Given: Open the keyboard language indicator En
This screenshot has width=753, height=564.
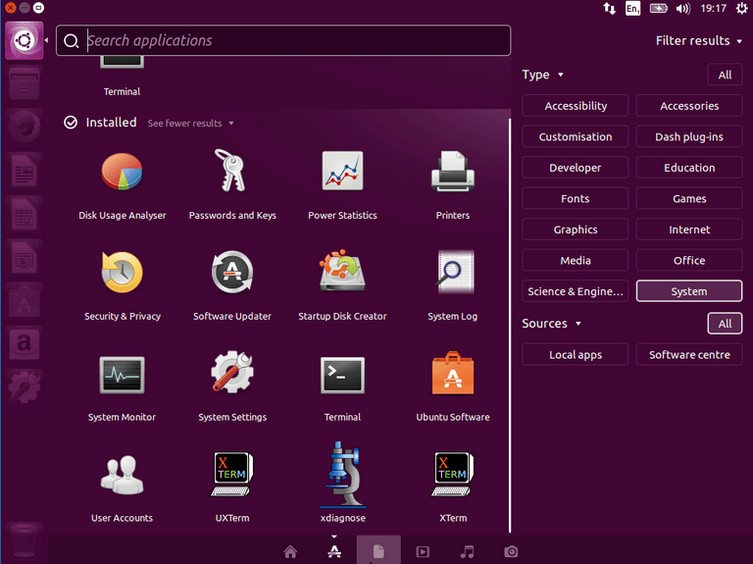Looking at the screenshot, I should (x=632, y=8).
